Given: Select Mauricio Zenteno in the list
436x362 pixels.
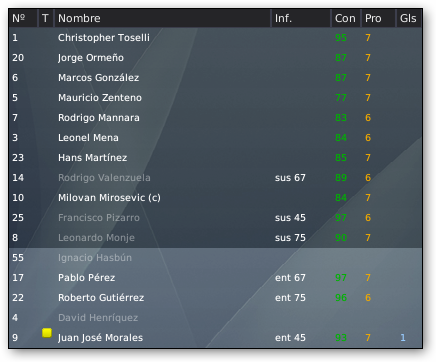Looking at the screenshot, I should click(215, 98).
